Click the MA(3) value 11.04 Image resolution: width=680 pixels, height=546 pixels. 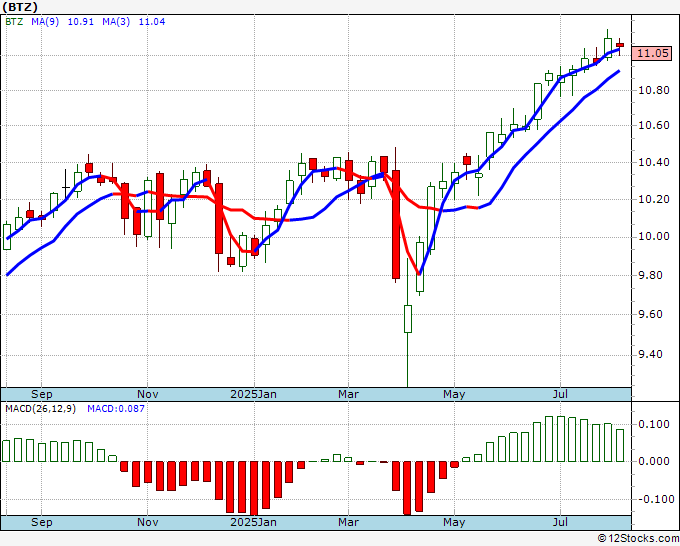(152, 22)
